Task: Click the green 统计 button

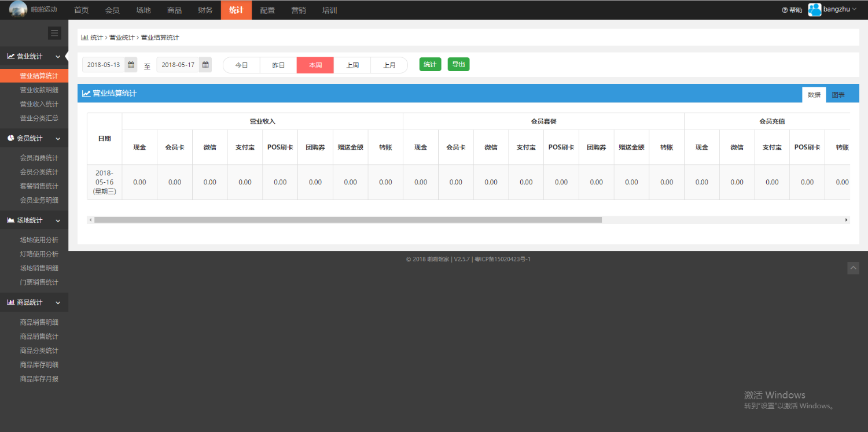Action: tap(430, 64)
